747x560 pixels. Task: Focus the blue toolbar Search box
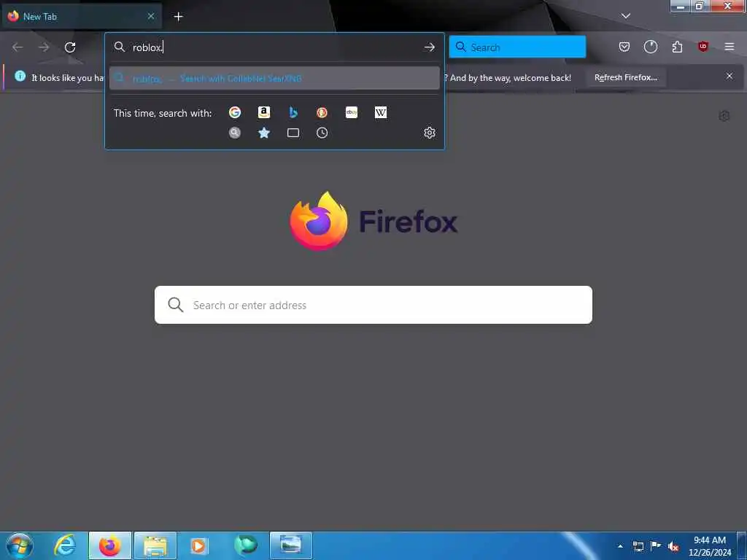517,47
